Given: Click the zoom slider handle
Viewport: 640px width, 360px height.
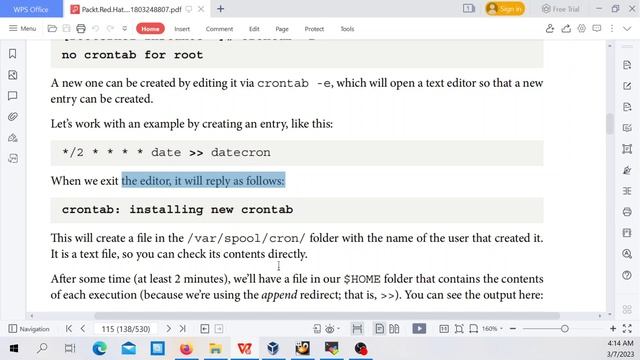Looking at the screenshot, I should [x=564, y=329].
